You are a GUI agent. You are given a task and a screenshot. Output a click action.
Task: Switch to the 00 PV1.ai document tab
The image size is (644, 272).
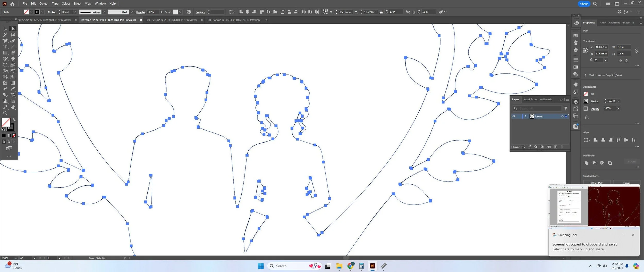click(x=171, y=20)
